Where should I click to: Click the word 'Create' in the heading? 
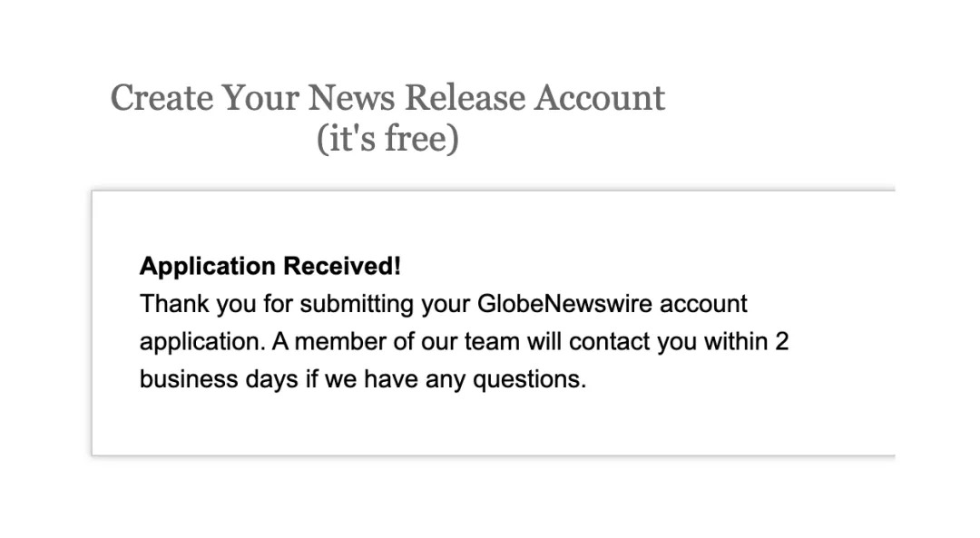pyautogui.click(x=162, y=98)
